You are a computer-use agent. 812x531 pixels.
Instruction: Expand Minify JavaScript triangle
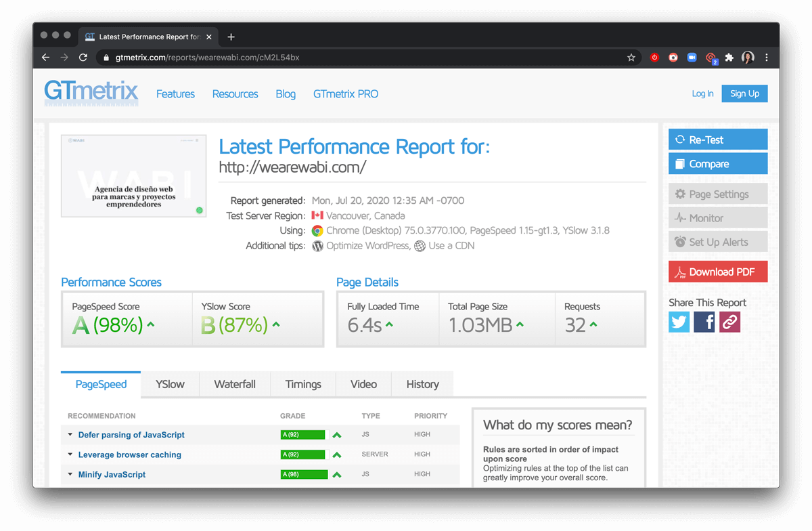point(70,474)
